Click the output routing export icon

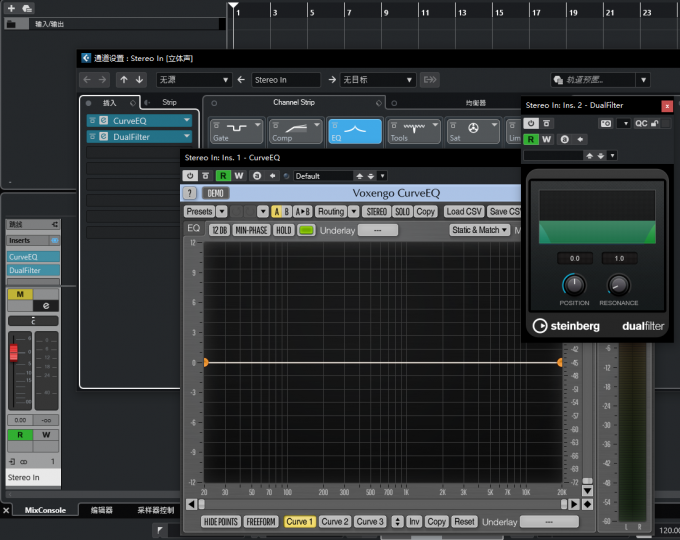point(430,80)
